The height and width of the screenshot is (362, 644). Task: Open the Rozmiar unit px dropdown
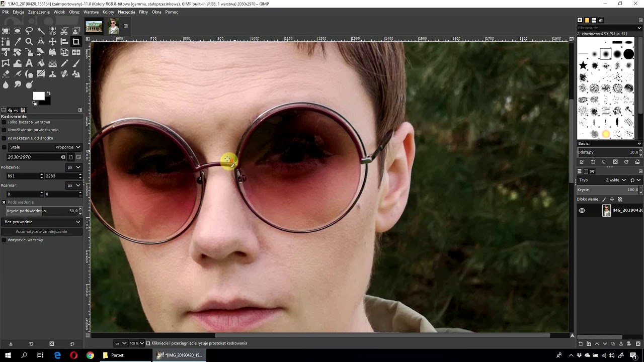click(74, 185)
